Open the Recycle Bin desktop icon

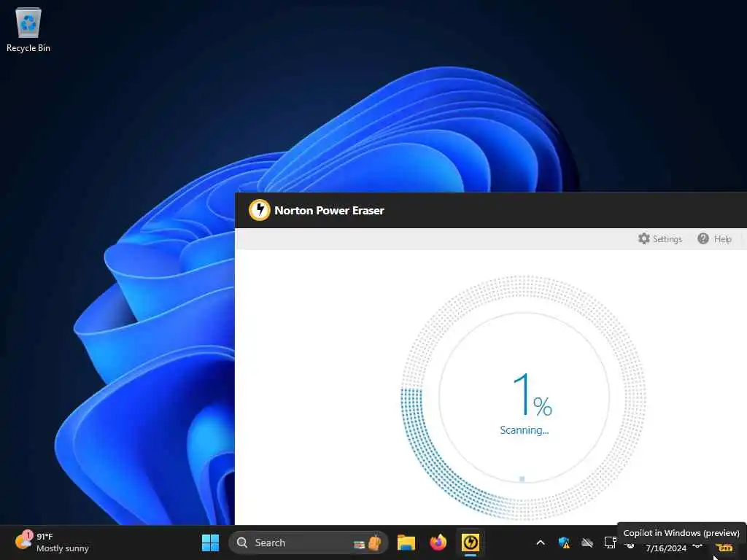pos(28,30)
